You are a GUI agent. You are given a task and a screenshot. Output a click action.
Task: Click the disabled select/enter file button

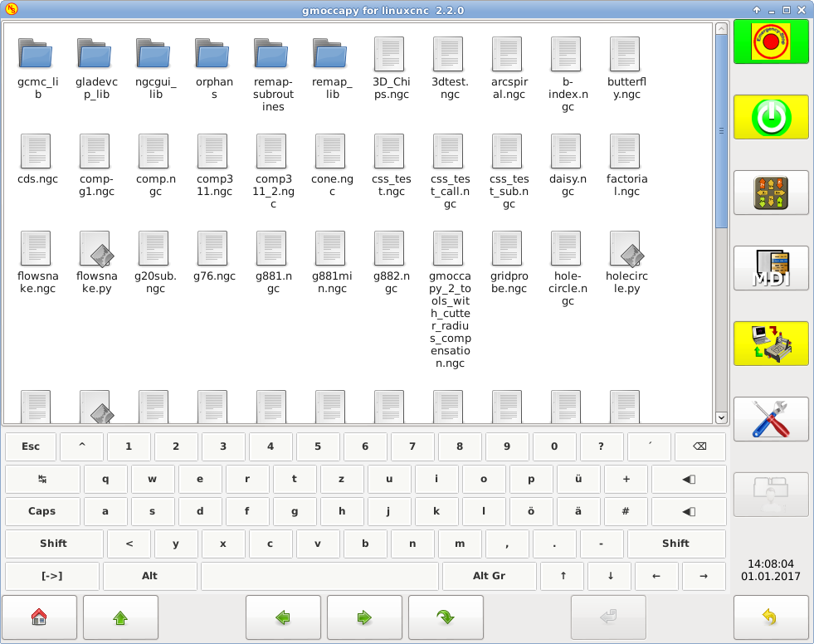608,617
